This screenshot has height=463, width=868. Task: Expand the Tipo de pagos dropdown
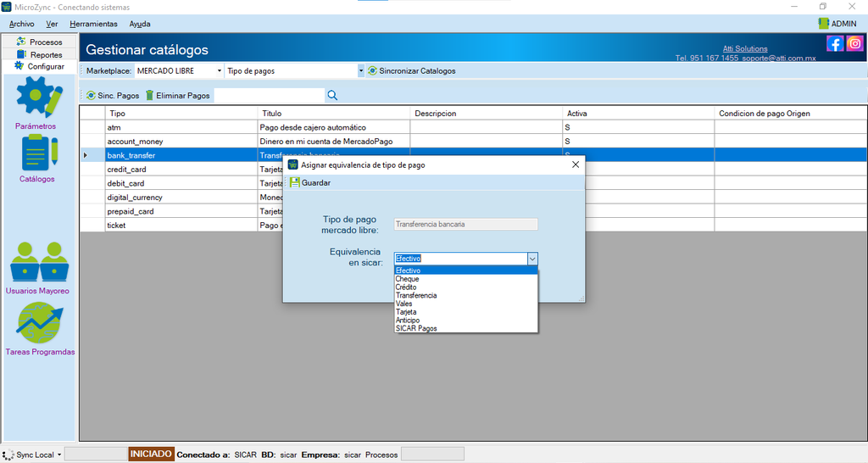(x=361, y=71)
